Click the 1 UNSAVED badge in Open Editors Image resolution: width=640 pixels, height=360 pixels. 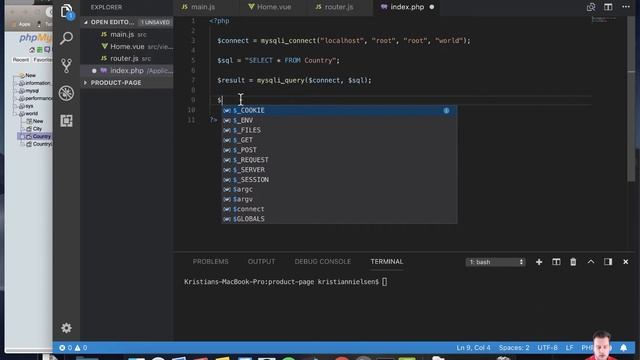155,22
